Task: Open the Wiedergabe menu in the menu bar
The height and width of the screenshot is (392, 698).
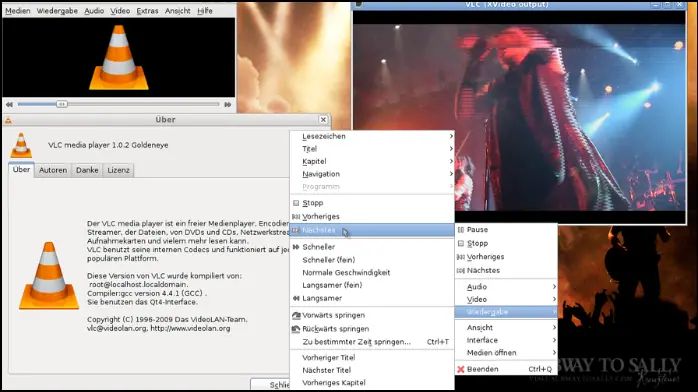Action: click(x=57, y=11)
